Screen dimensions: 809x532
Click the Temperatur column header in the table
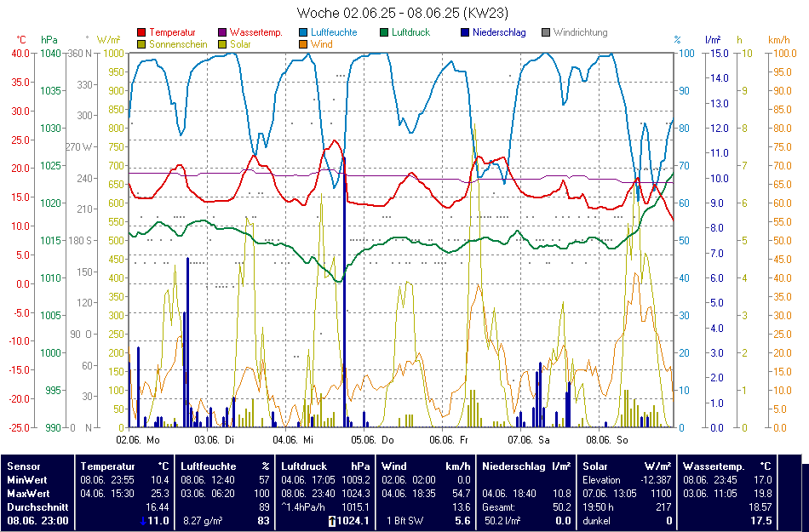coord(108,466)
